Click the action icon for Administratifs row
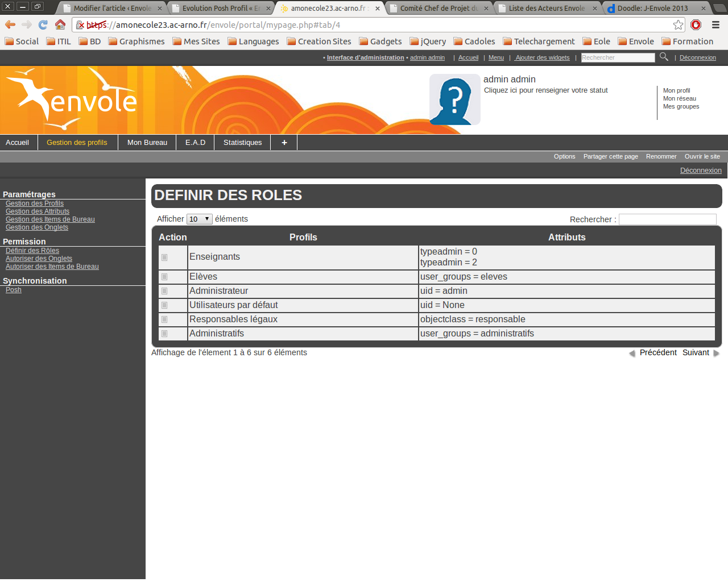Viewport: 728px width, 582px height. point(164,334)
